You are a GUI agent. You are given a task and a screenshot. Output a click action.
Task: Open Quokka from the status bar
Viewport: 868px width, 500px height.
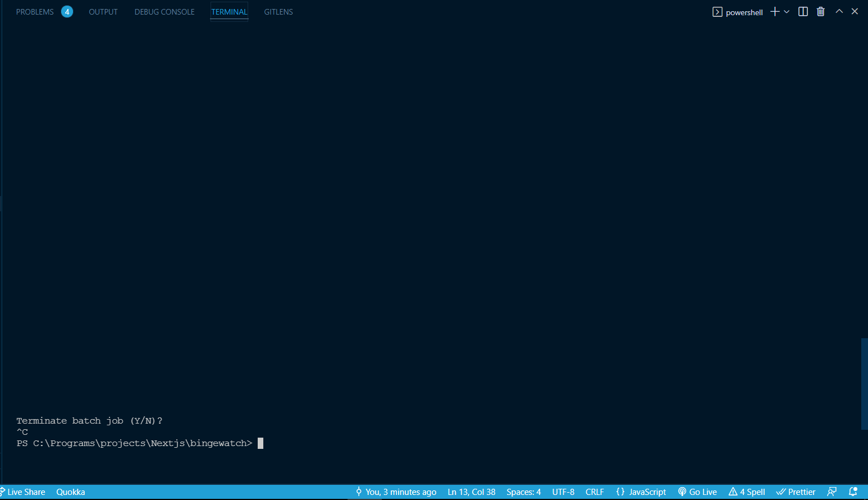click(x=70, y=492)
